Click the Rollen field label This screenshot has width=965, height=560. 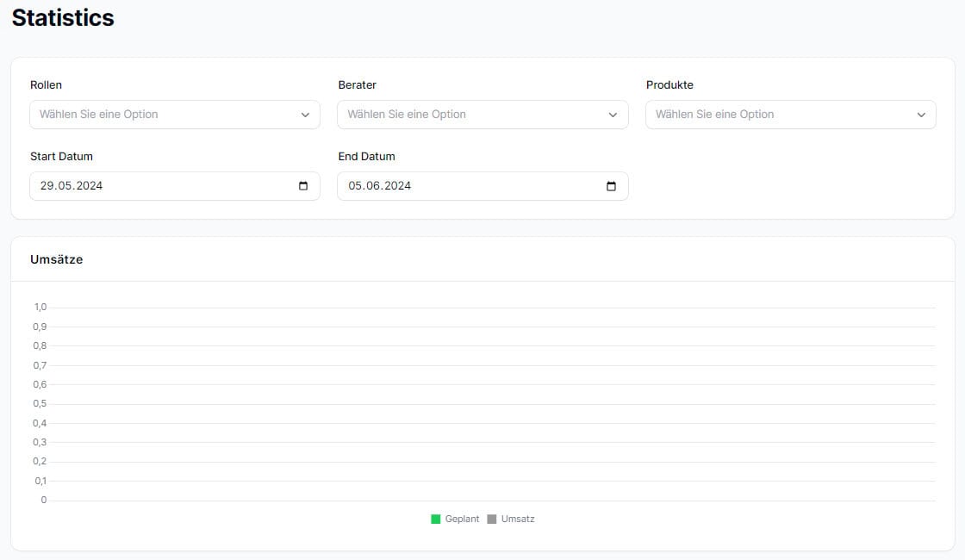[x=47, y=85]
